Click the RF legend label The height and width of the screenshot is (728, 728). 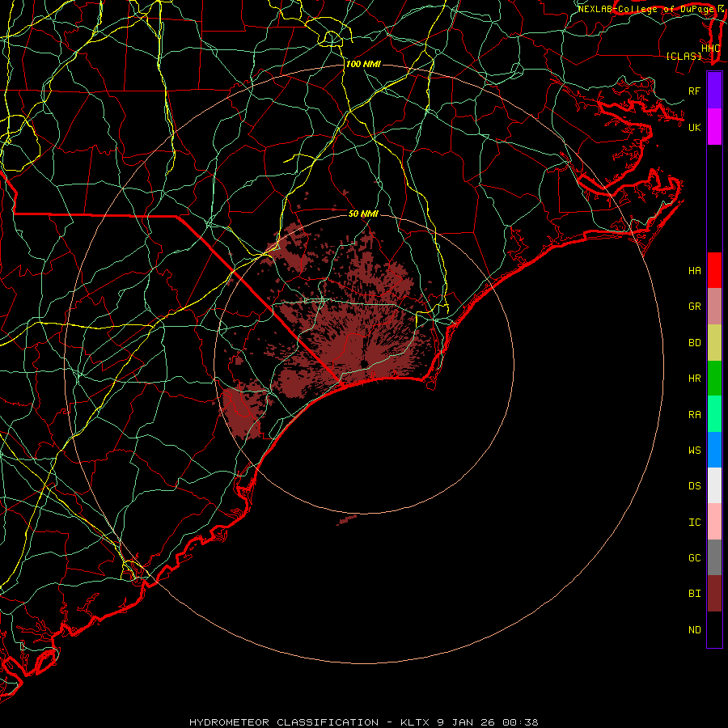point(694,91)
